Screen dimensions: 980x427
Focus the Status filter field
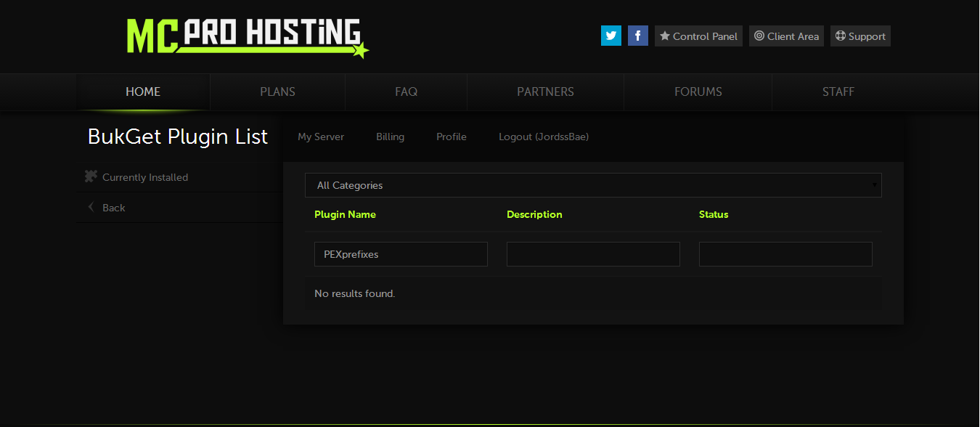pos(785,254)
